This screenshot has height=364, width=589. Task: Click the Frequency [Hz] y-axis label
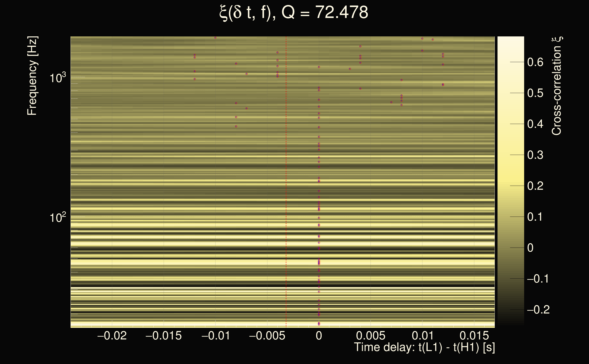32,76
